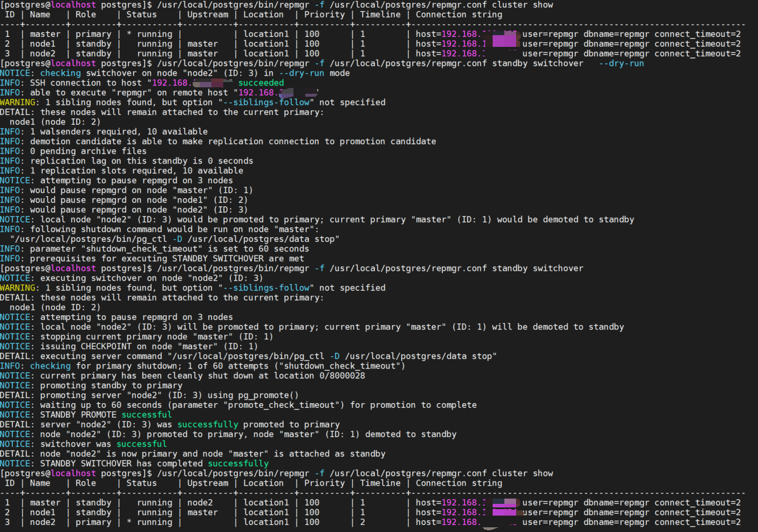Click the green word "succeeded" on the SSH connection line
This screenshot has width=758, height=532.
(261, 83)
